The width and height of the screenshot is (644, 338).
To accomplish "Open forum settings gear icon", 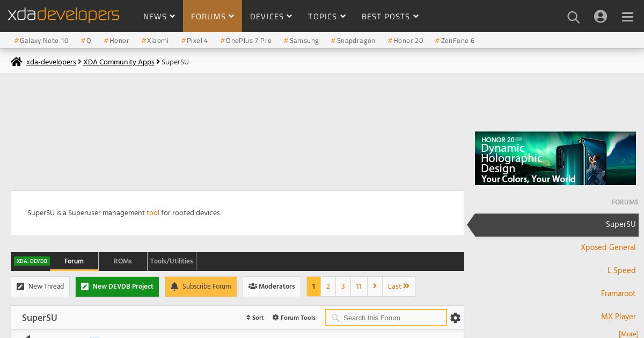I will 456,318.
